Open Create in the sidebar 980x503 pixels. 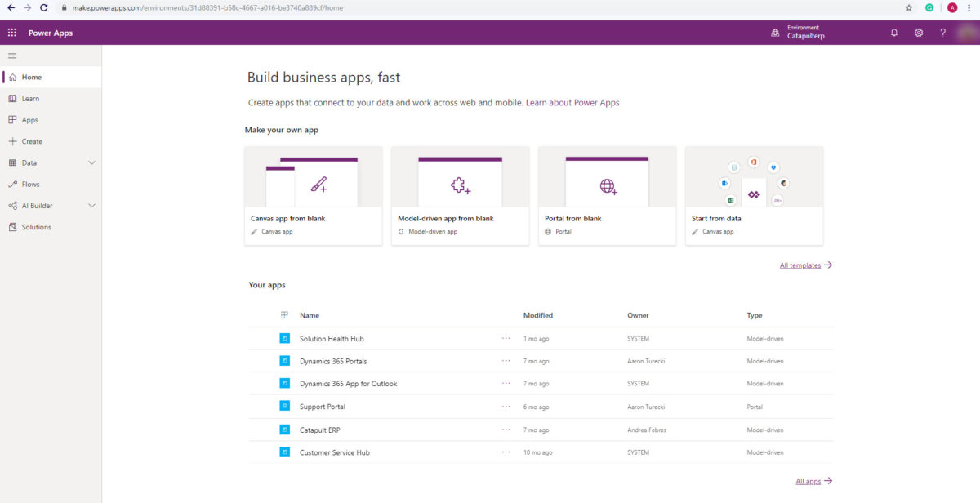51,141
